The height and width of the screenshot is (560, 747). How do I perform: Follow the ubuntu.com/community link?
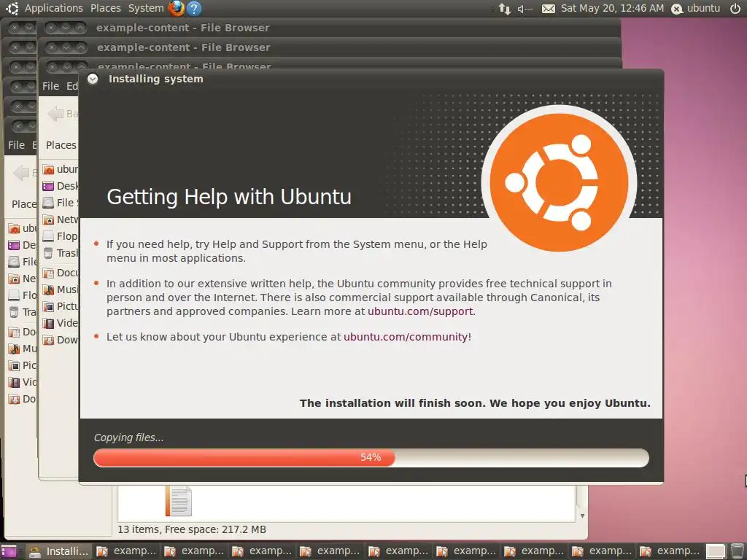[x=406, y=337]
